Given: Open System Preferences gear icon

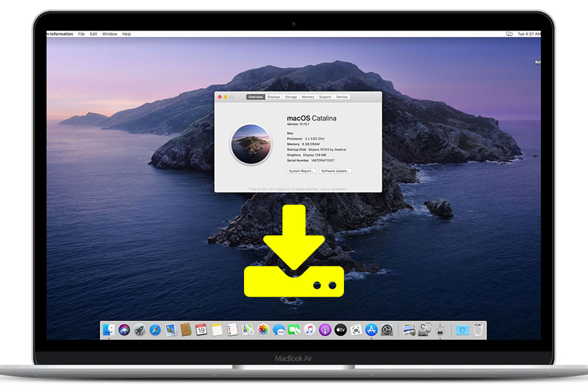Looking at the screenshot, I should click(387, 330).
